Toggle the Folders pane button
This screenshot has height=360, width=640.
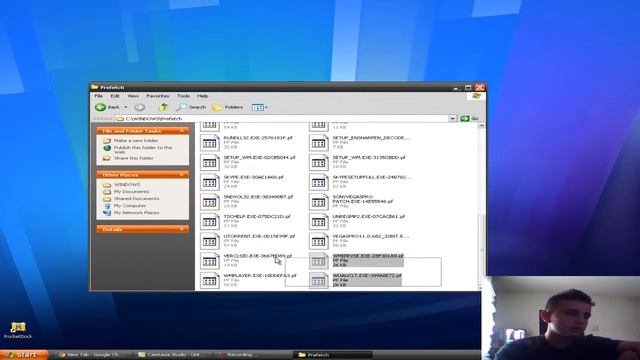227,107
